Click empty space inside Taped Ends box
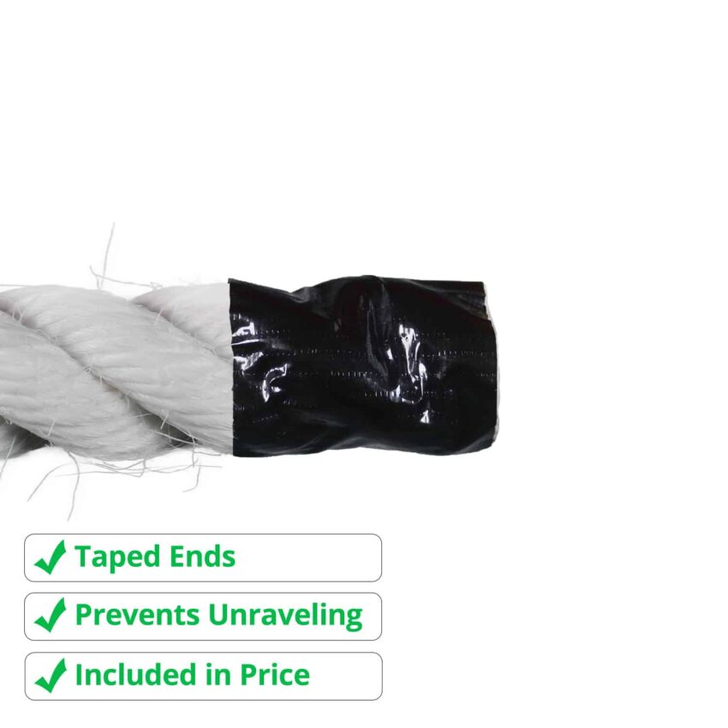The width and height of the screenshot is (728, 728). click(x=307, y=558)
